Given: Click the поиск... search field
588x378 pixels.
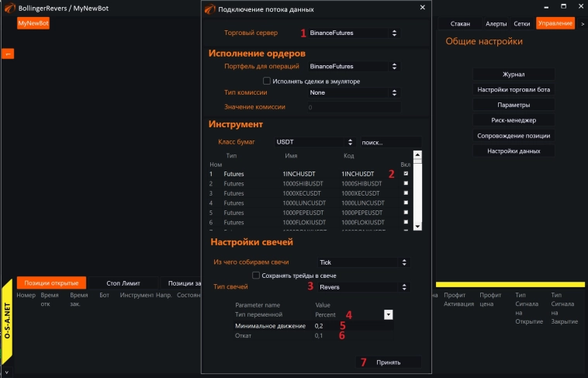Looking at the screenshot, I should pyautogui.click(x=390, y=143).
